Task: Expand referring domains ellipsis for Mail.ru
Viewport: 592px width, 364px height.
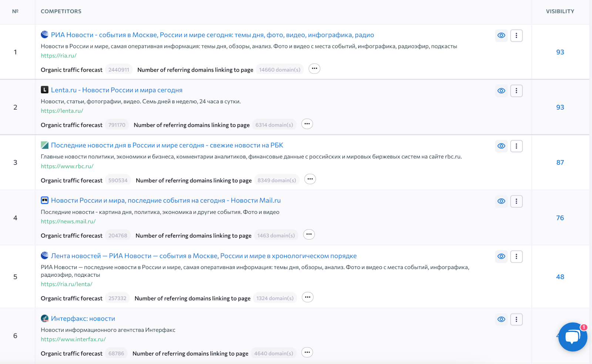Action: point(309,234)
